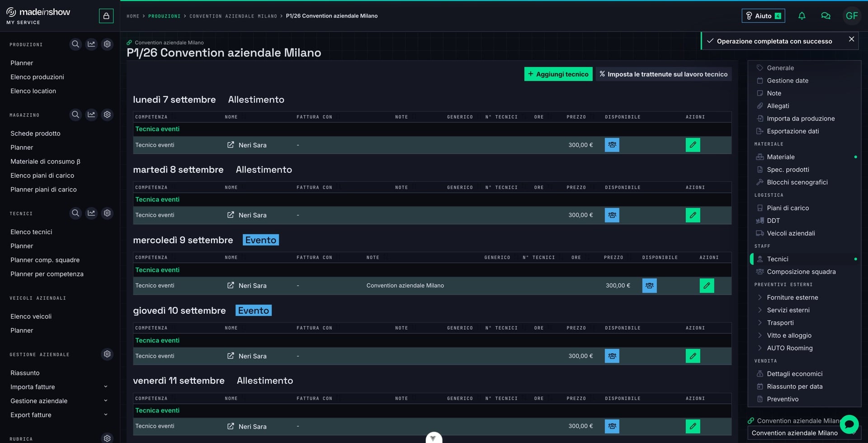Viewport: 868px width, 443px height.
Task: Edit Neri Sara row on venerdì 11 settembre
Action: tap(693, 426)
